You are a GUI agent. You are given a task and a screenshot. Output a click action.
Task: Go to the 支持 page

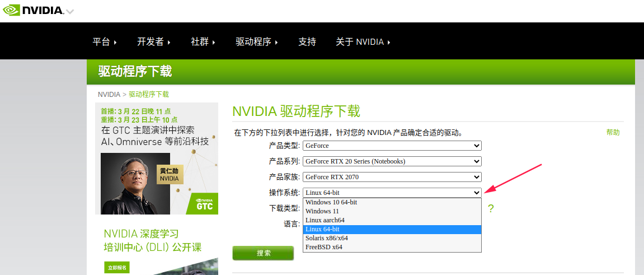tap(307, 41)
